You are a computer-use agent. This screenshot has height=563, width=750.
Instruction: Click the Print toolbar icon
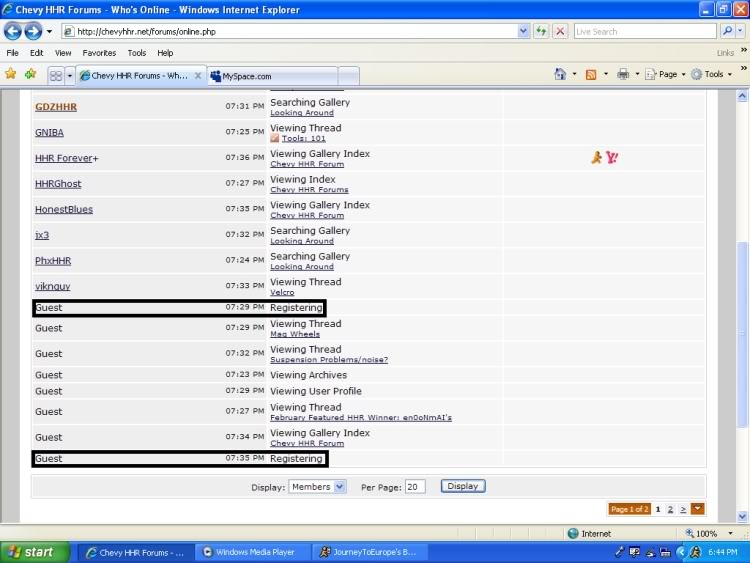pyautogui.click(x=623, y=74)
